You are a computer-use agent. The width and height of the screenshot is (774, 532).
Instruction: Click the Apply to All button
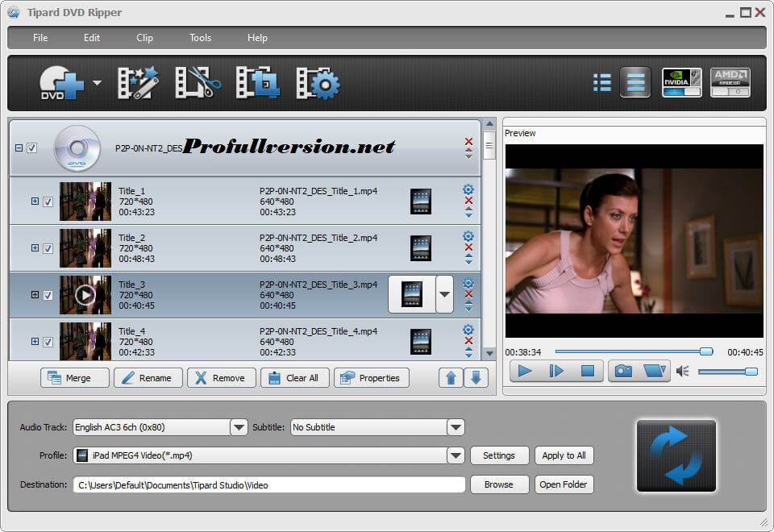[564, 455]
